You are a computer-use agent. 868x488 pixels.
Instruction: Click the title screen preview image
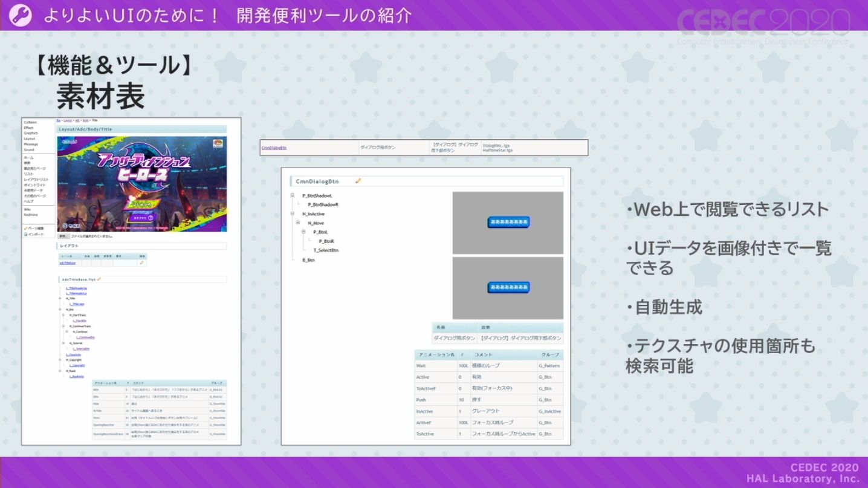(142, 184)
